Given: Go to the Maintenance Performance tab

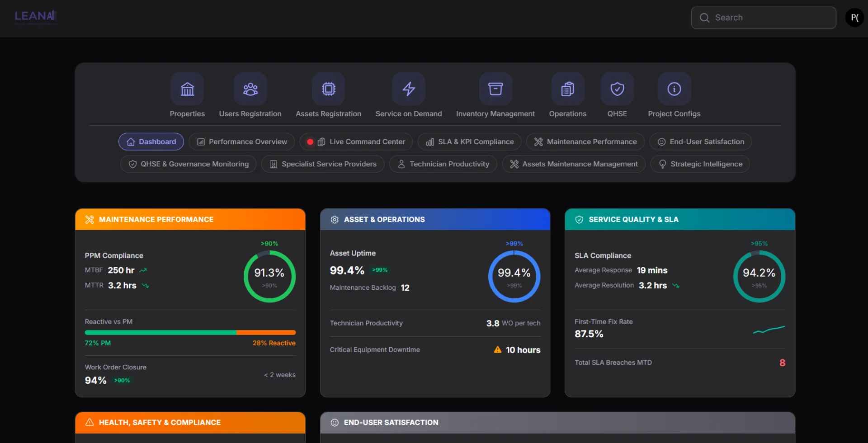Looking at the screenshot, I should click(x=585, y=142).
